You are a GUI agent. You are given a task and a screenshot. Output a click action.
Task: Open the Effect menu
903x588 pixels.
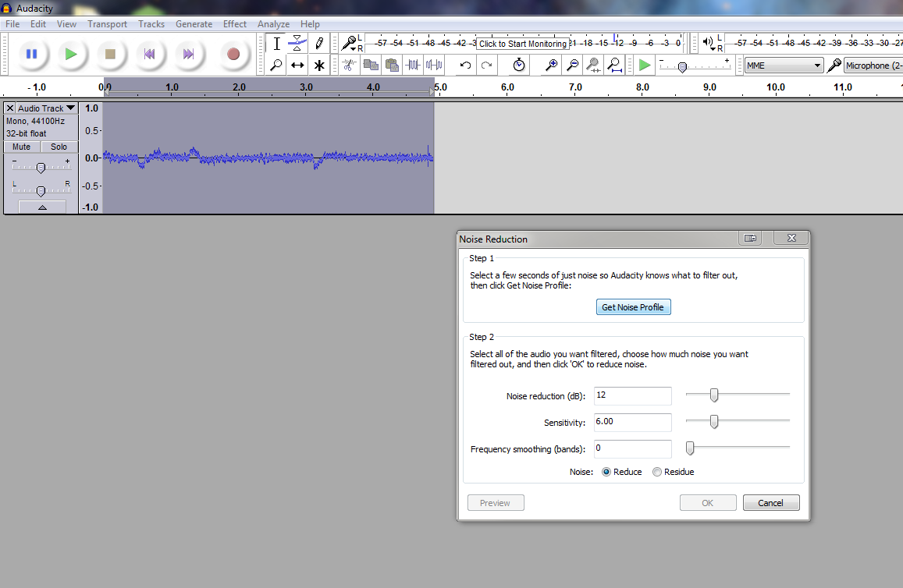coord(235,24)
